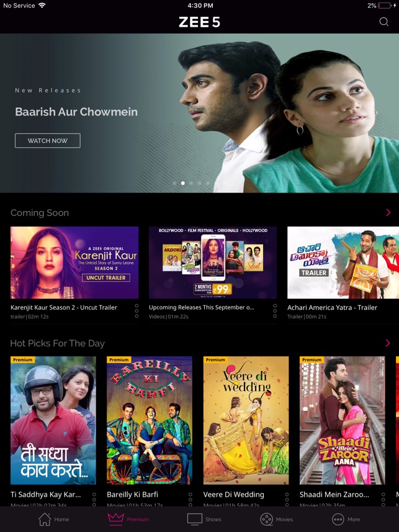399x532 pixels.
Task: Open options dots for Karenjit Kaur trailer
Action: point(137,311)
